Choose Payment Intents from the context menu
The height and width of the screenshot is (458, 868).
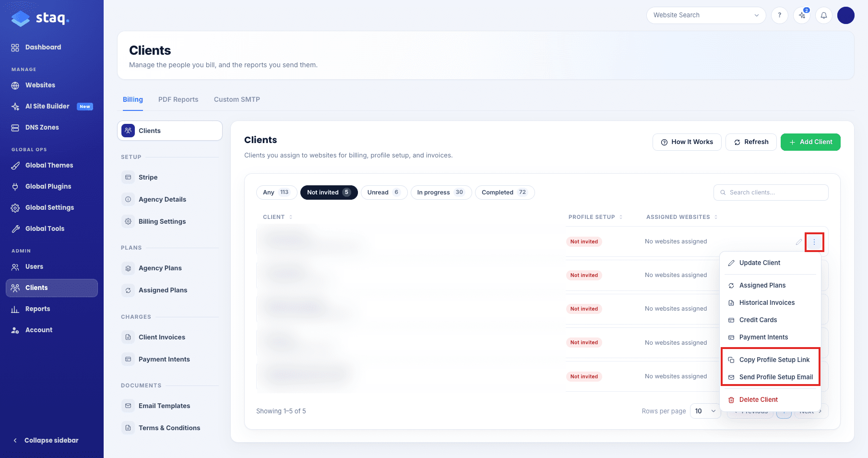click(771, 337)
